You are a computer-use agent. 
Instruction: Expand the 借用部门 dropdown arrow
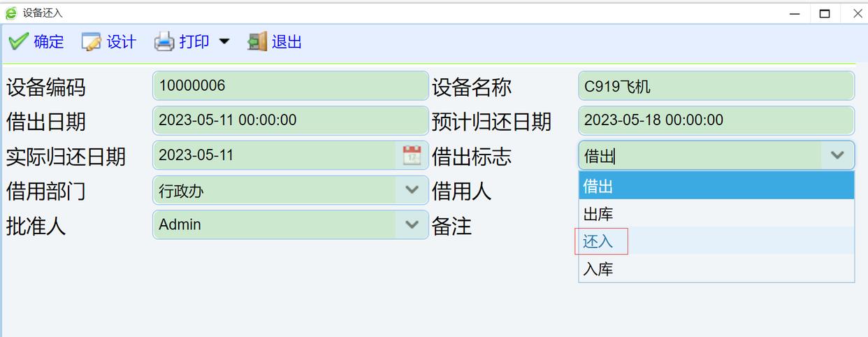(412, 189)
